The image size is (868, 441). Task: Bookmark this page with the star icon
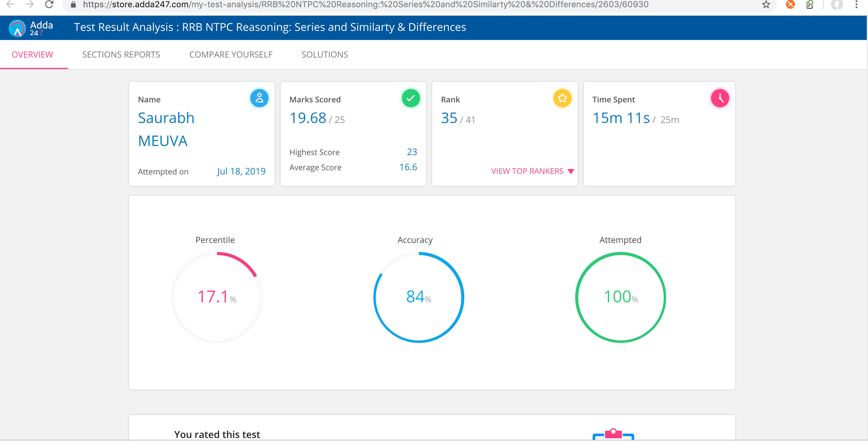pyautogui.click(x=766, y=5)
